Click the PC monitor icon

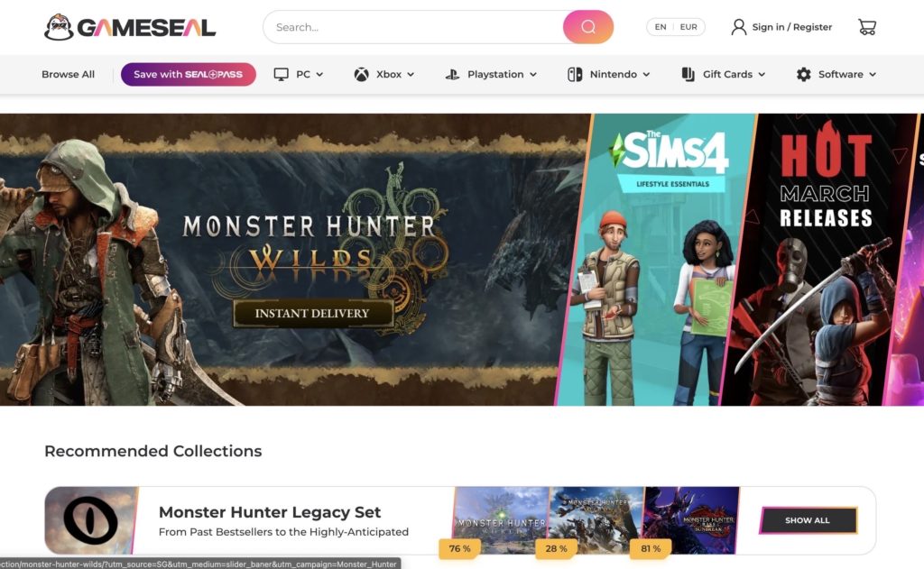282,74
